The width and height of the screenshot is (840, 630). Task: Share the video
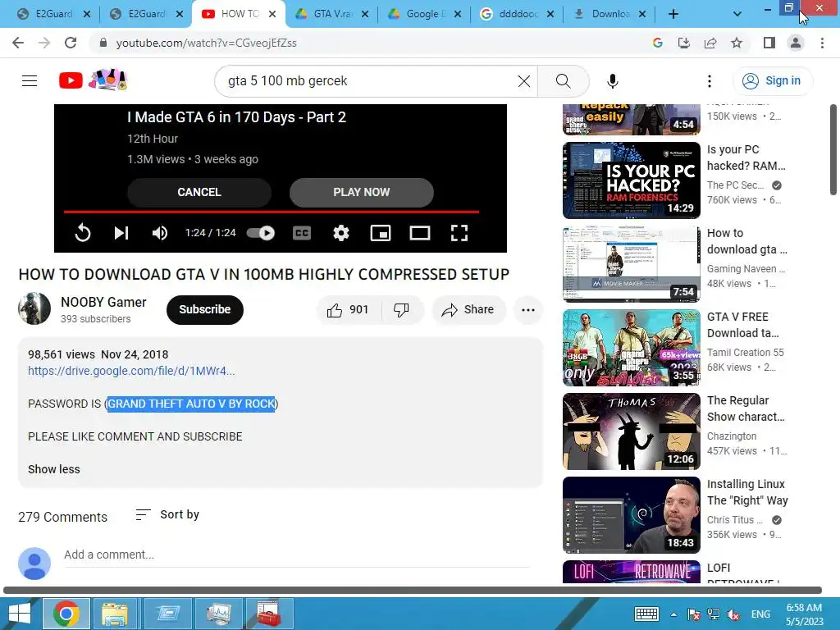click(468, 309)
